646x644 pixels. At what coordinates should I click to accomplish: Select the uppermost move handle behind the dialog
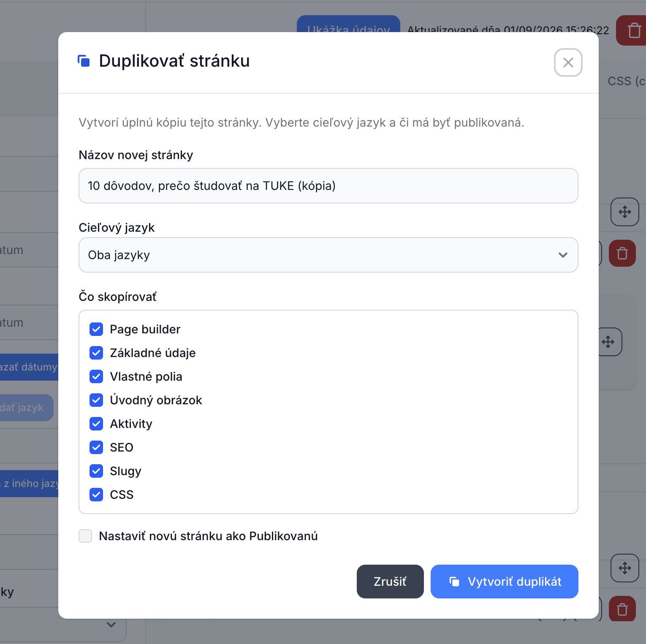tap(625, 212)
